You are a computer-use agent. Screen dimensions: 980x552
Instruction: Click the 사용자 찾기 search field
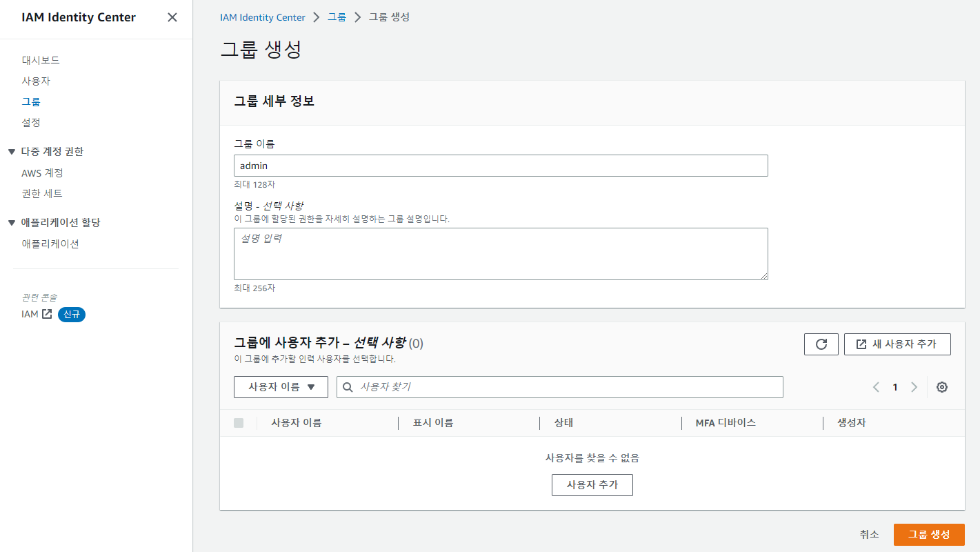[x=560, y=387]
